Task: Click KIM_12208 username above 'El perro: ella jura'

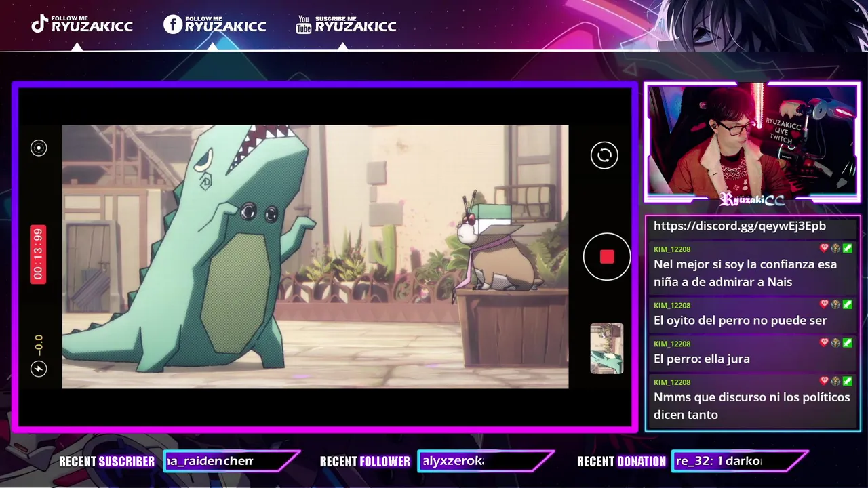Action: click(x=672, y=344)
